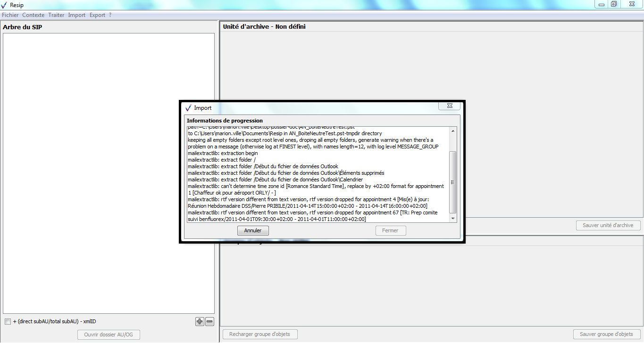This screenshot has width=644, height=343.
Task: Click the Import dialog checkmark icon
Action: [189, 108]
